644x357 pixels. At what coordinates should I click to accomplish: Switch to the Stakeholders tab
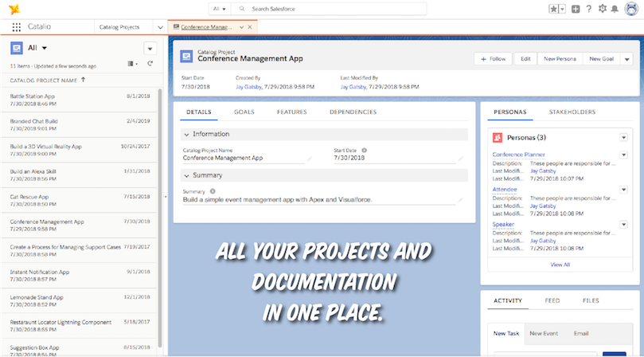click(x=572, y=112)
